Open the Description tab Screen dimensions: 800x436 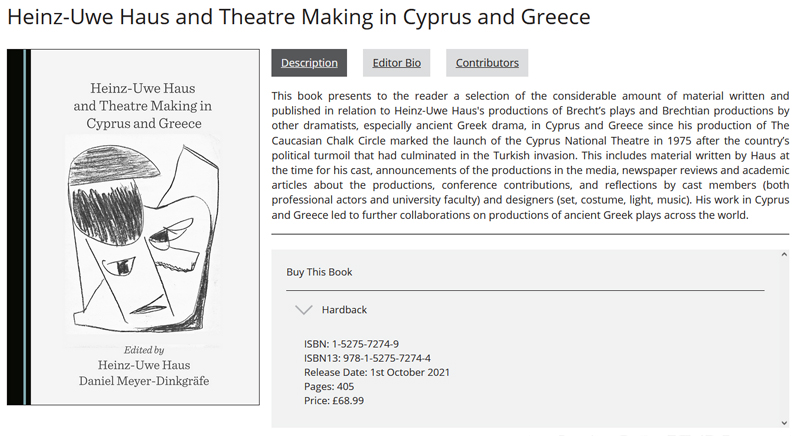[x=309, y=63]
